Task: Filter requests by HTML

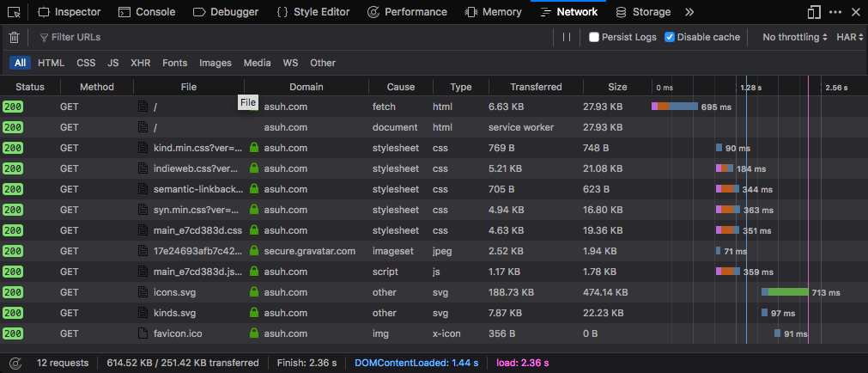Action: coord(51,63)
